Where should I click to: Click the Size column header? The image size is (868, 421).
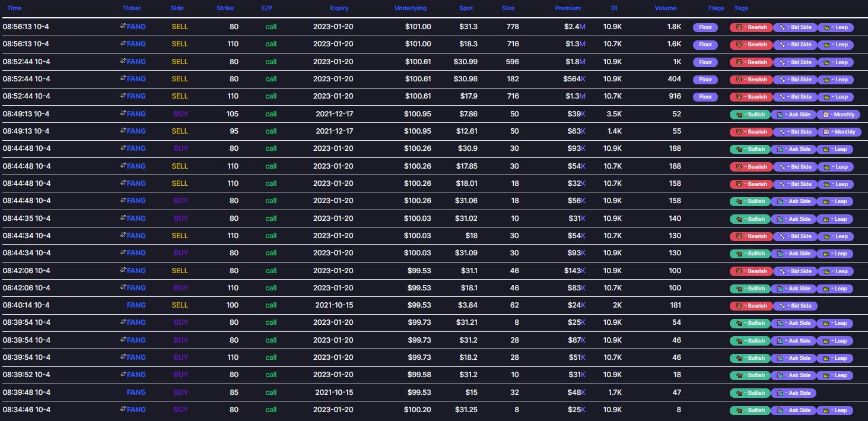click(x=508, y=8)
